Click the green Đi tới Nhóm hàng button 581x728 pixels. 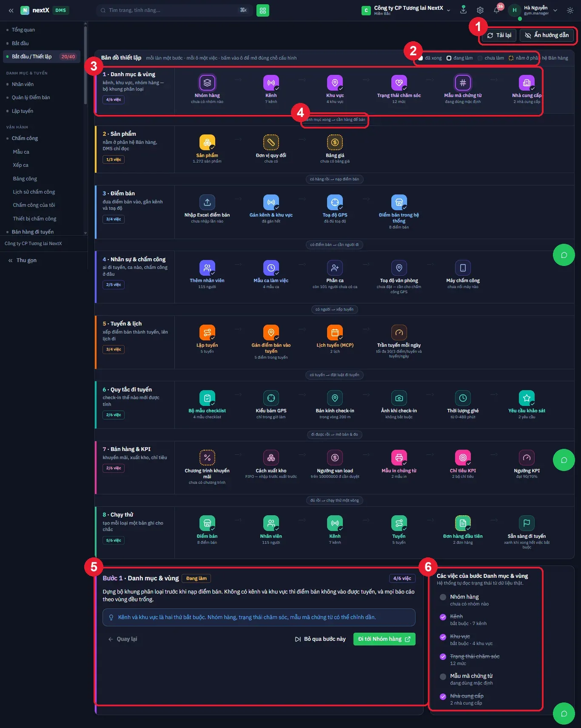pyautogui.click(x=384, y=639)
